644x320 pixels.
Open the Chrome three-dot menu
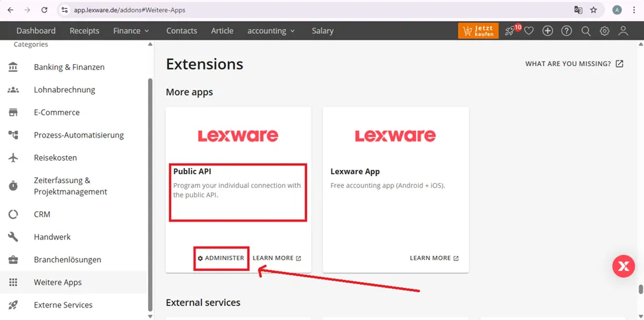(634, 11)
